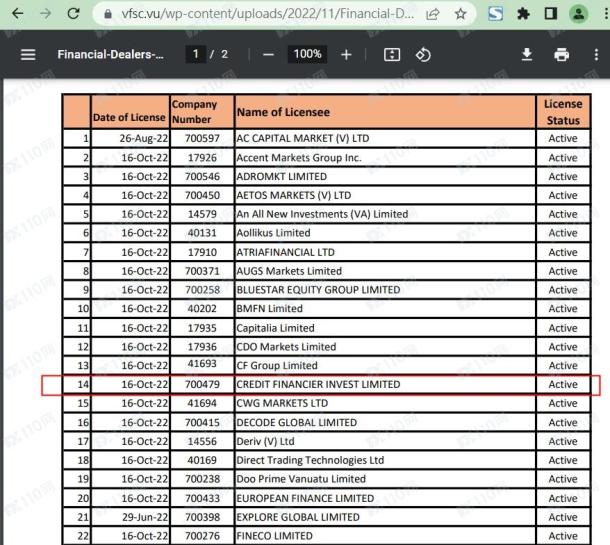Click company number 41693

pyautogui.click(x=202, y=364)
